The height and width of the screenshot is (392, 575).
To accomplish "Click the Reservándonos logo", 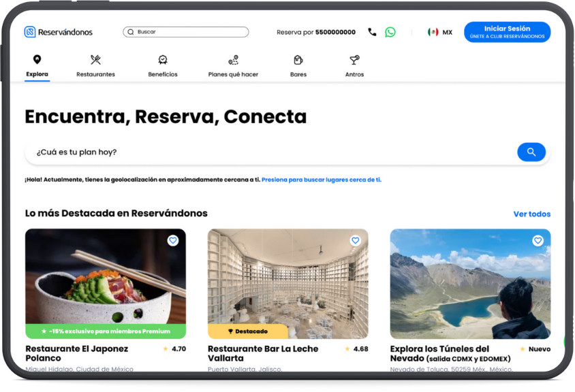I will pyautogui.click(x=59, y=32).
